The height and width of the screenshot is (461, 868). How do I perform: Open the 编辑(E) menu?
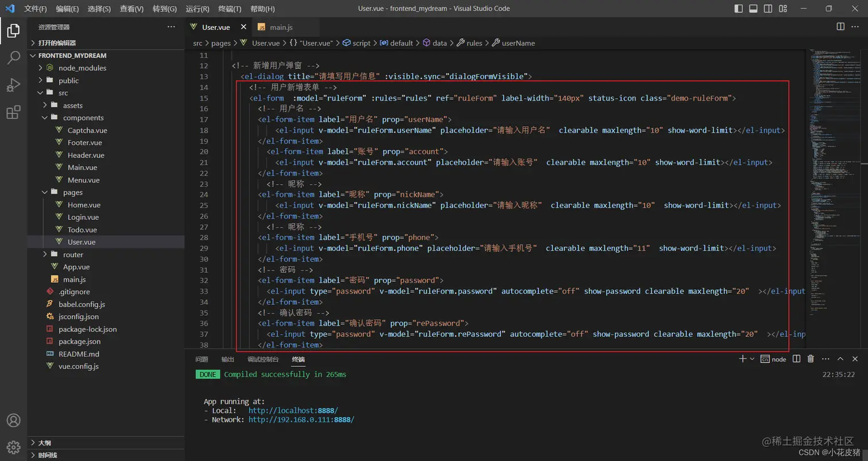click(68, 9)
